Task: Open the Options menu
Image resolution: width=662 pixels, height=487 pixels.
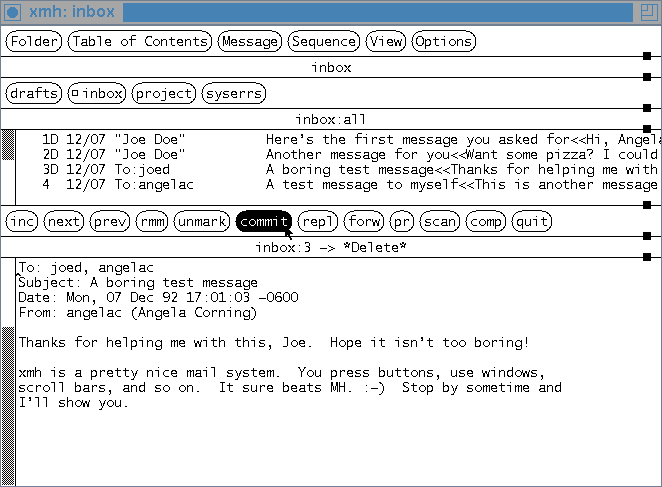Action: (x=443, y=41)
